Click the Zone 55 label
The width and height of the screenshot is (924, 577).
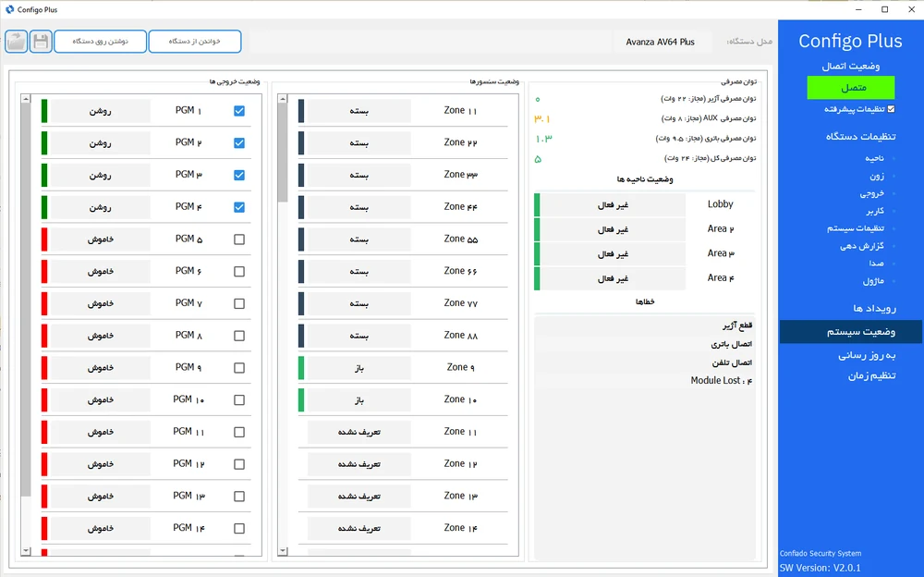(461, 239)
